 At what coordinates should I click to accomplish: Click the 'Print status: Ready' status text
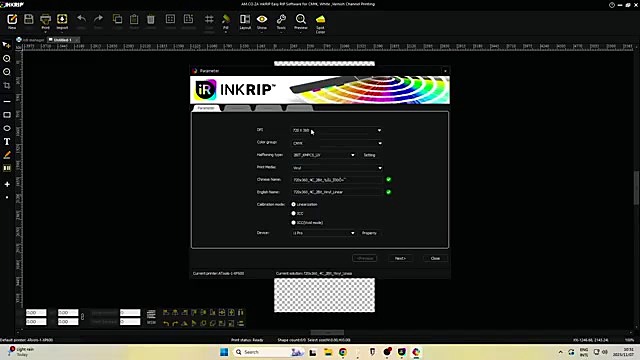[247, 340]
